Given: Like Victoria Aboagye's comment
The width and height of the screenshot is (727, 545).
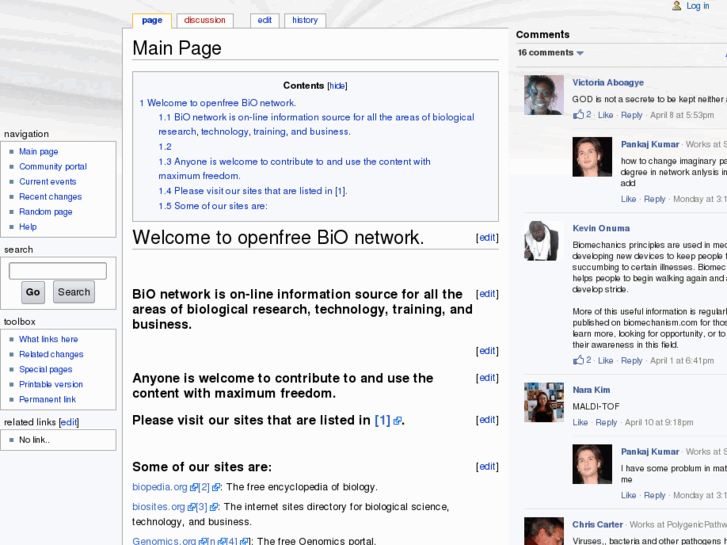Looking at the screenshot, I should tap(605, 115).
